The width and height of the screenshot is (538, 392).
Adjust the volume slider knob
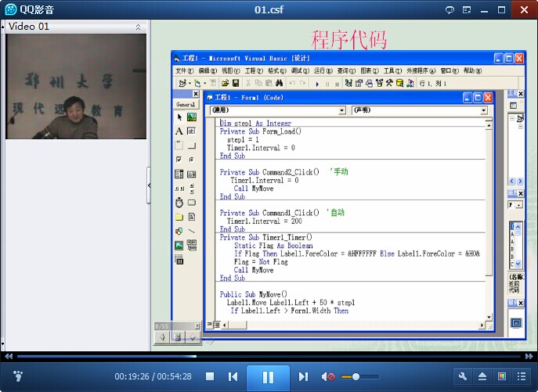coord(356,377)
